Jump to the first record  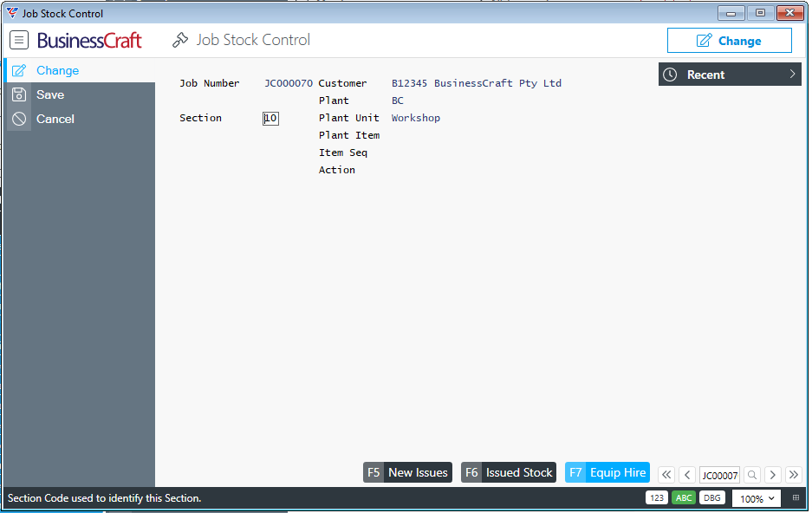click(666, 475)
